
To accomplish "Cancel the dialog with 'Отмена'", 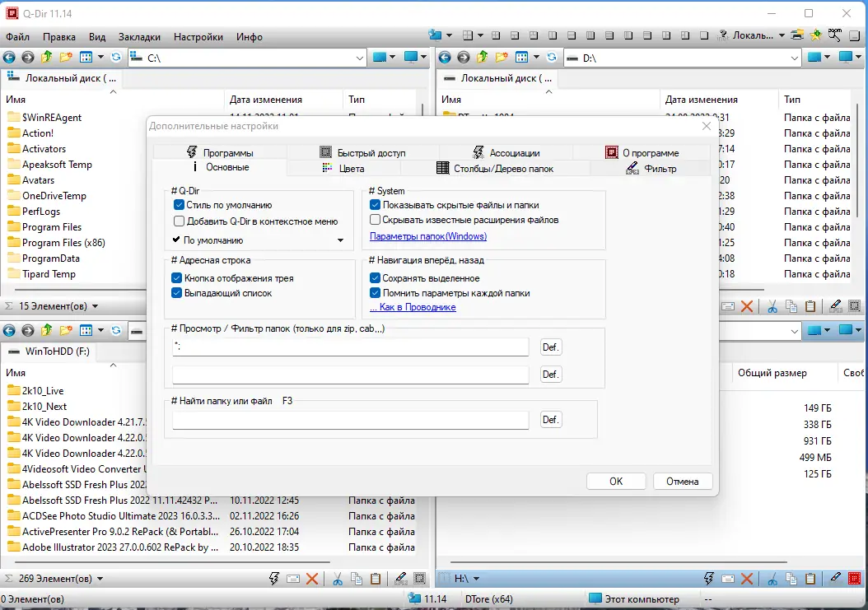I will tap(683, 481).
